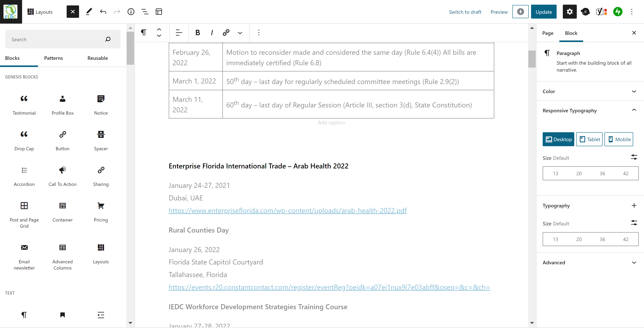Move the block up
The width and height of the screenshot is (644, 328).
click(x=159, y=29)
